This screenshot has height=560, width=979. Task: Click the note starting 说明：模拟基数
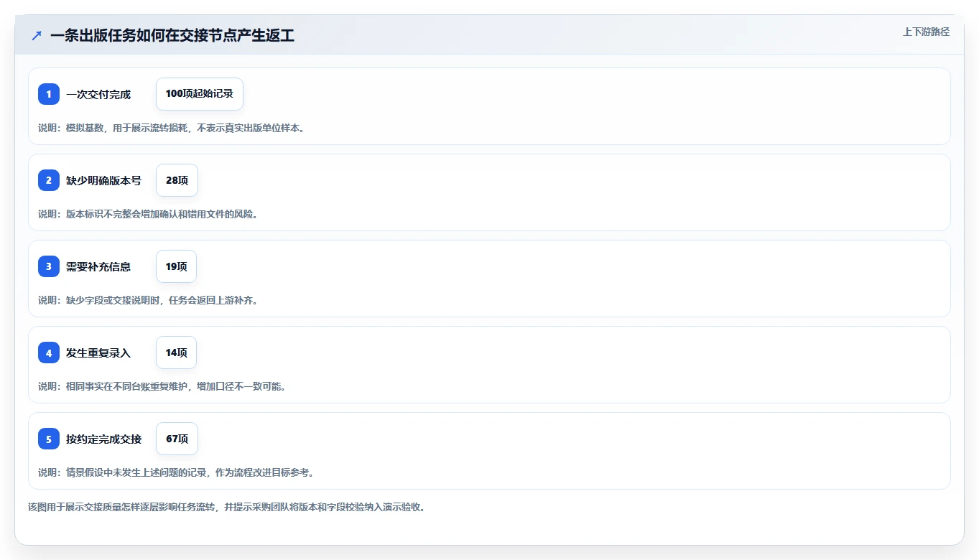click(171, 128)
